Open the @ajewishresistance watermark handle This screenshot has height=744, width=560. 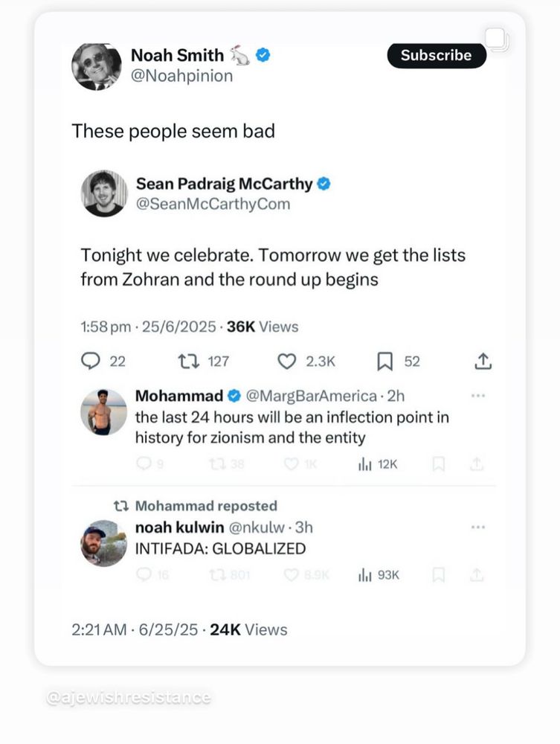128,698
